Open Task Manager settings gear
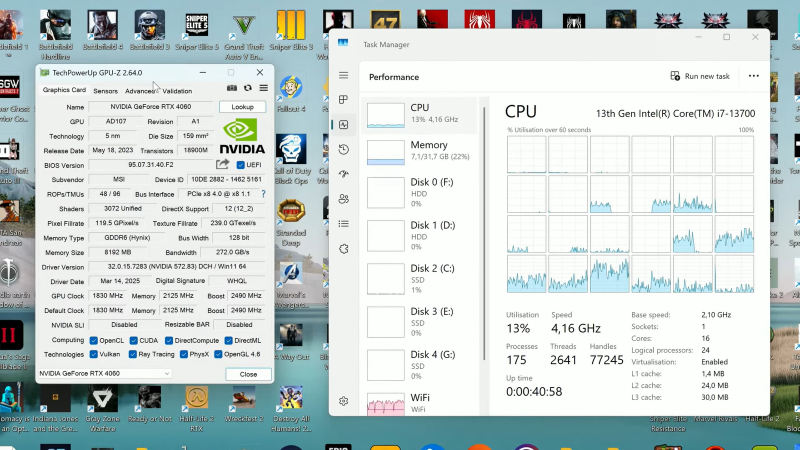Image resolution: width=800 pixels, height=450 pixels. [x=343, y=401]
